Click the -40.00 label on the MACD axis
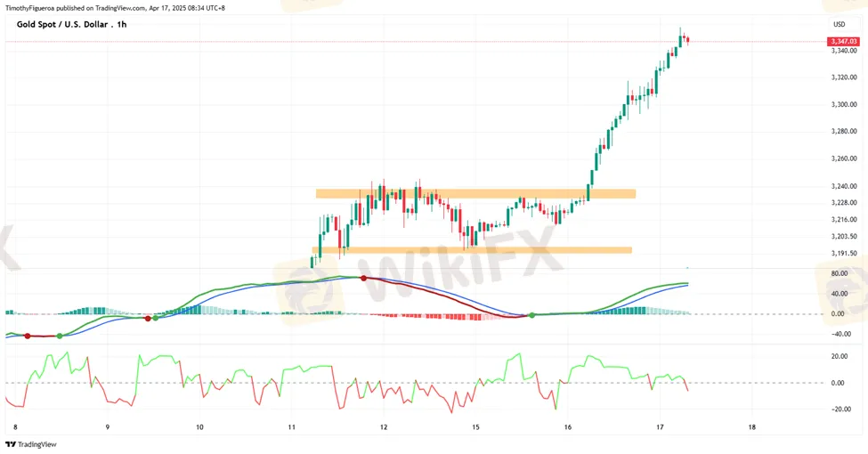 (840, 335)
